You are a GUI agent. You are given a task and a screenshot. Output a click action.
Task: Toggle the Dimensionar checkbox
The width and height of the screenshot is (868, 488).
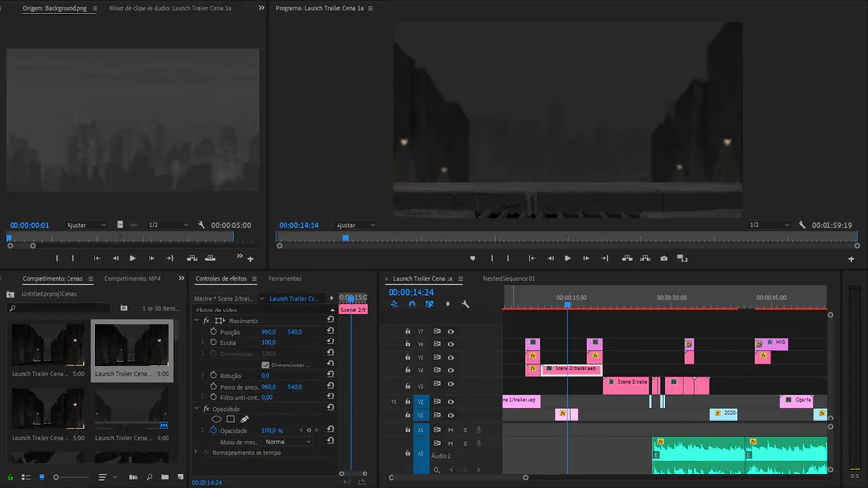coord(266,366)
